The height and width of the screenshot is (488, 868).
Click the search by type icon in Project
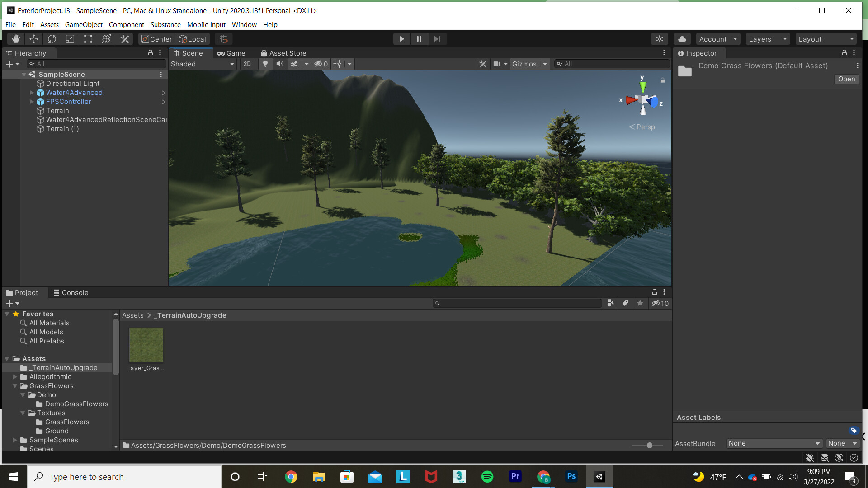click(611, 303)
